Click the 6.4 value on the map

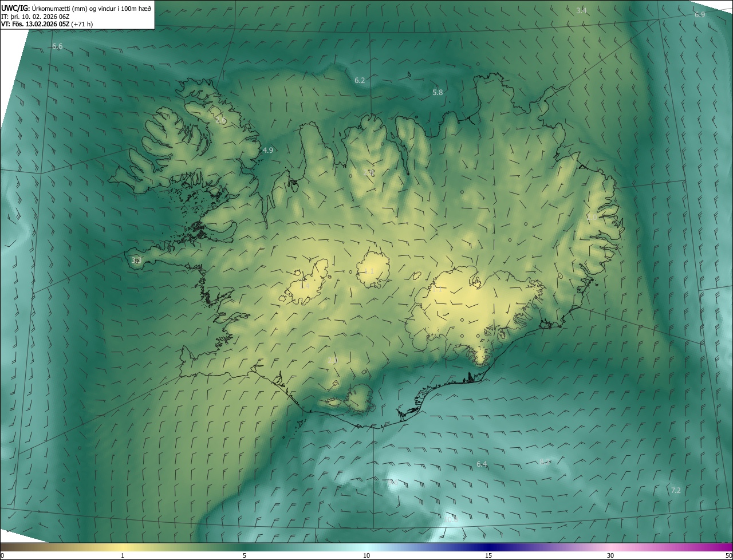click(482, 464)
